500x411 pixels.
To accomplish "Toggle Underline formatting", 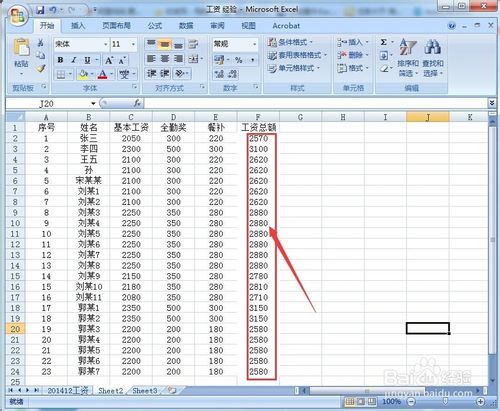I will click(87, 60).
